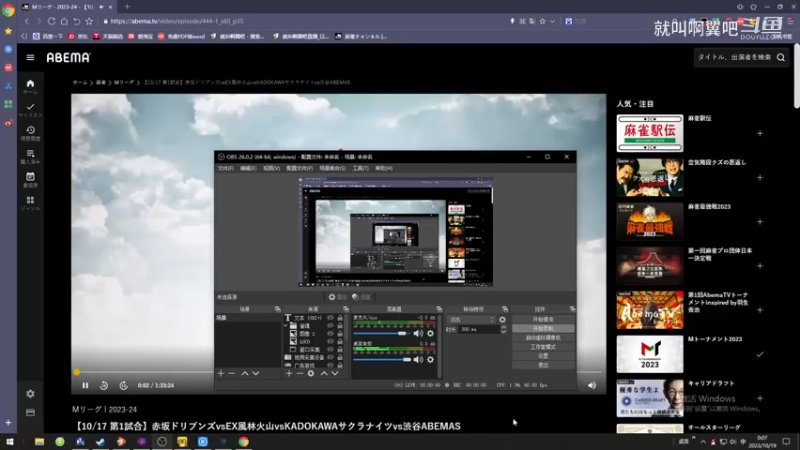Screen dimensions: 800x450
Task: Open ABEMA settings gear in the sidebar
Action: 30,394
